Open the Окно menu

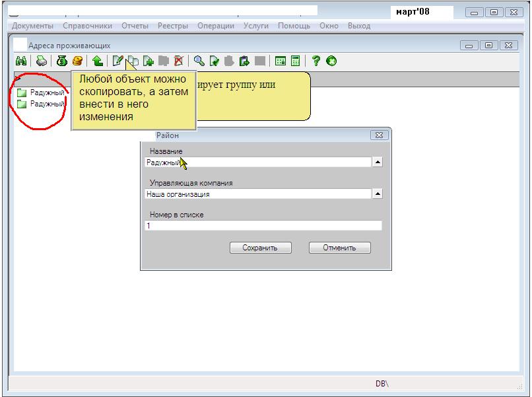(329, 26)
